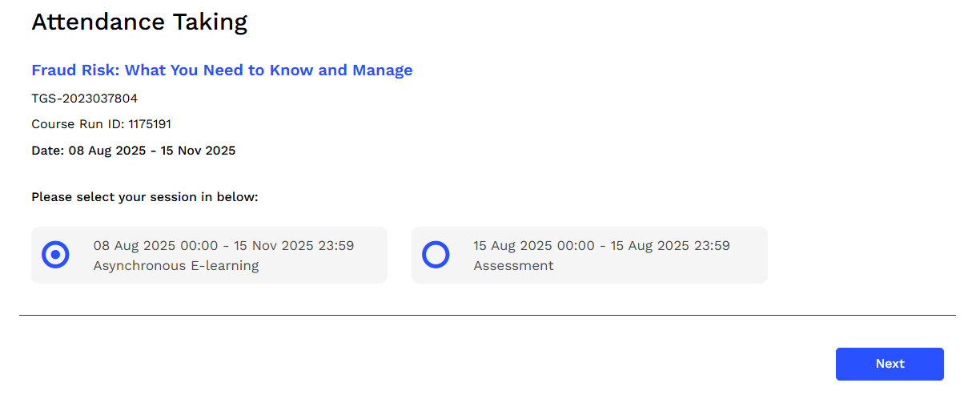
Task: Click 'Fraud Risk:' at start of course title
Action: (x=75, y=71)
